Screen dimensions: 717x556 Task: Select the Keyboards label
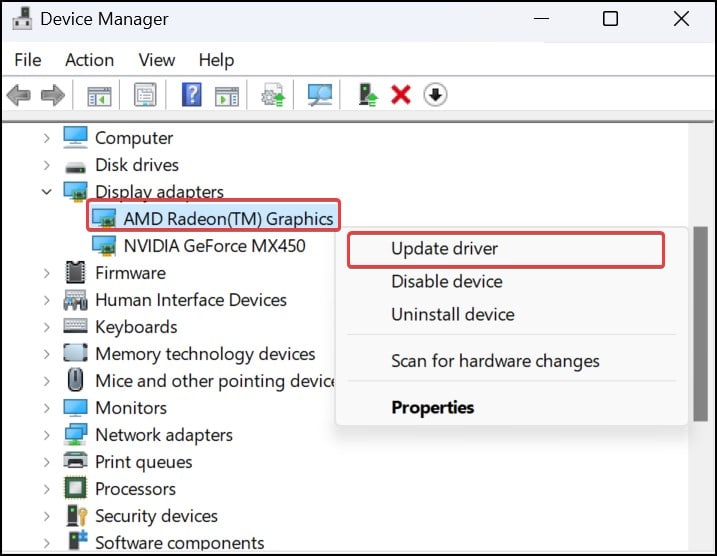[136, 327]
